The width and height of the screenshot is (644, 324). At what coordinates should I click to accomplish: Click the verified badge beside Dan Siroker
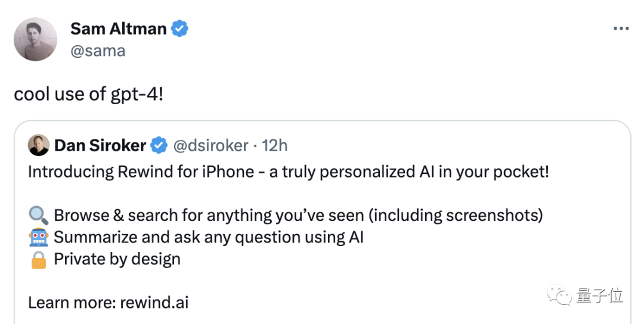pos(159,145)
